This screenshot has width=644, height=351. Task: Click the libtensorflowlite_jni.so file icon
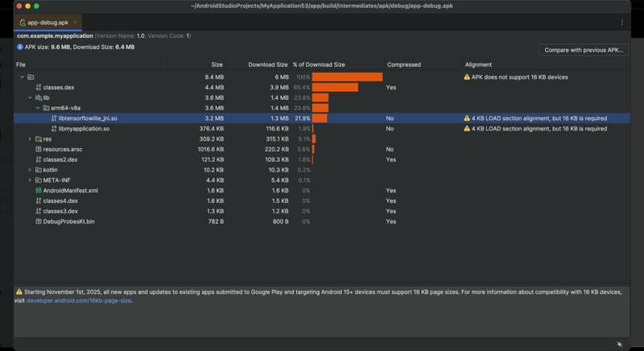pyautogui.click(x=54, y=118)
